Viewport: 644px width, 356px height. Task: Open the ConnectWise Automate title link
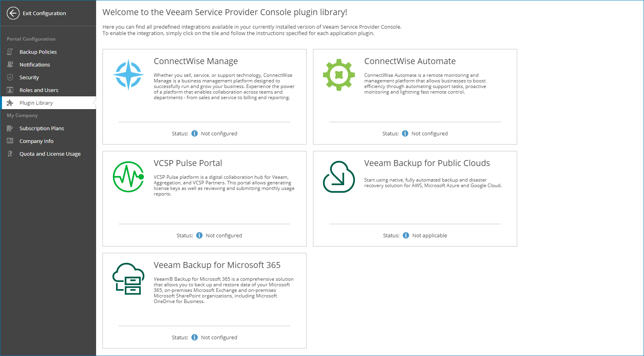coord(410,61)
